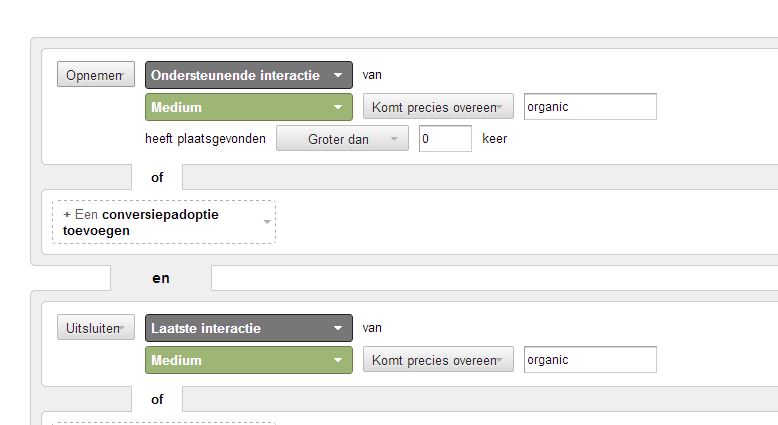This screenshot has width=778, height=425.
Task: Open Komt precies overeen in the Uitsluiten rule
Action: click(438, 360)
